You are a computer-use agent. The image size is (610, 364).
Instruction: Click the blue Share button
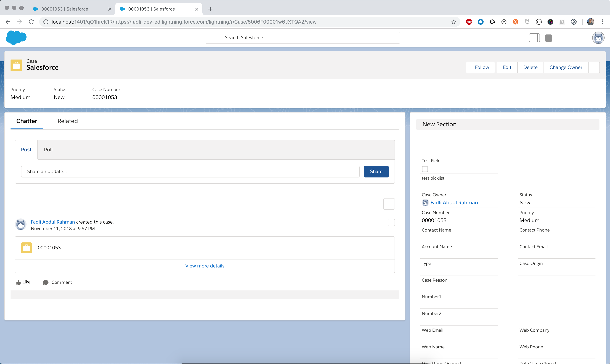[x=376, y=172]
